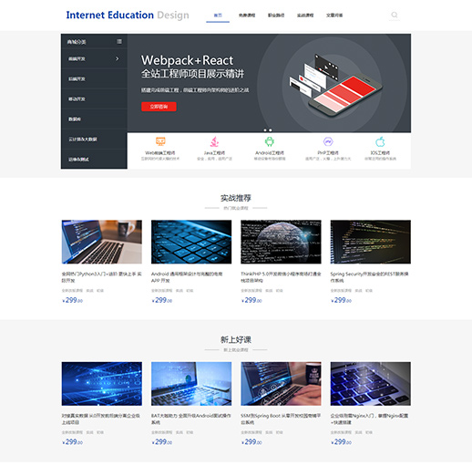The width and height of the screenshot is (472, 476).
Task: Open the 职业路径 nav menu item
Action: coord(276,16)
